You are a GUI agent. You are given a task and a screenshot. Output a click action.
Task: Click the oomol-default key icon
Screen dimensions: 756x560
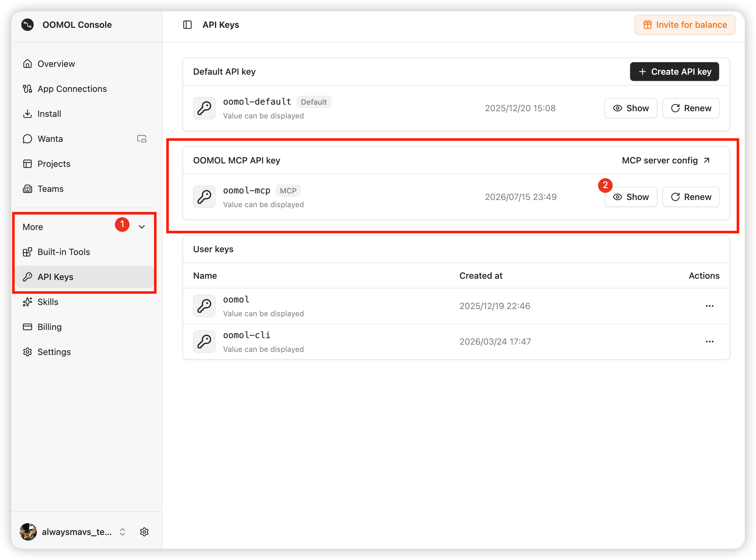pyautogui.click(x=204, y=108)
